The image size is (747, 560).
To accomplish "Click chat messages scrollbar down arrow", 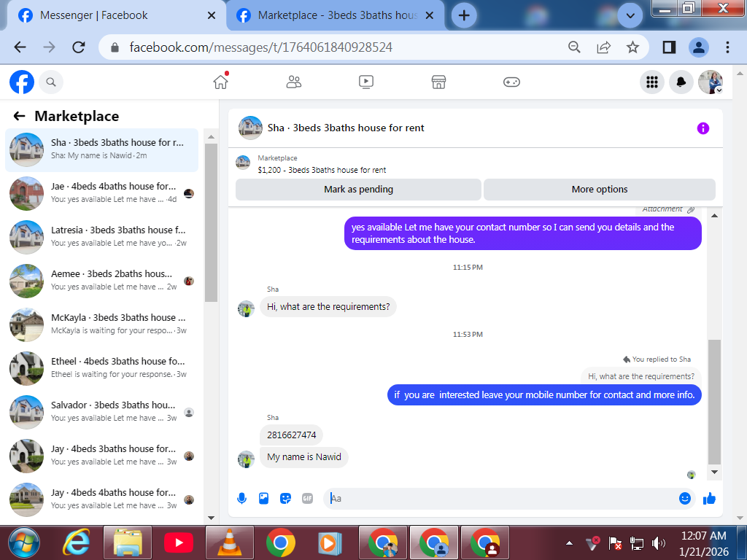I will (x=714, y=472).
